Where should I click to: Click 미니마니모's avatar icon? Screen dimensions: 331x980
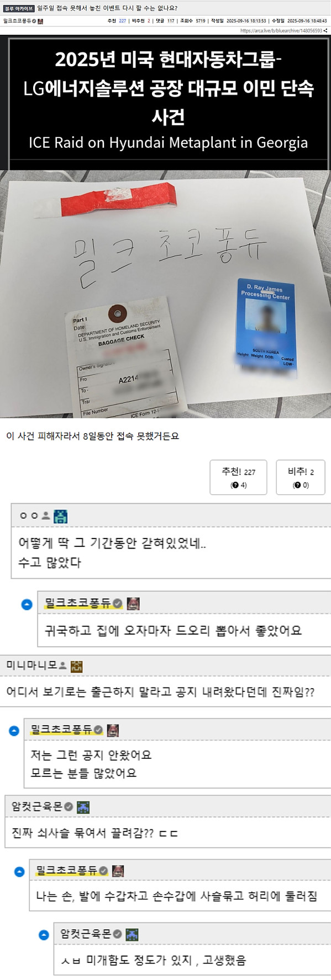76,666
